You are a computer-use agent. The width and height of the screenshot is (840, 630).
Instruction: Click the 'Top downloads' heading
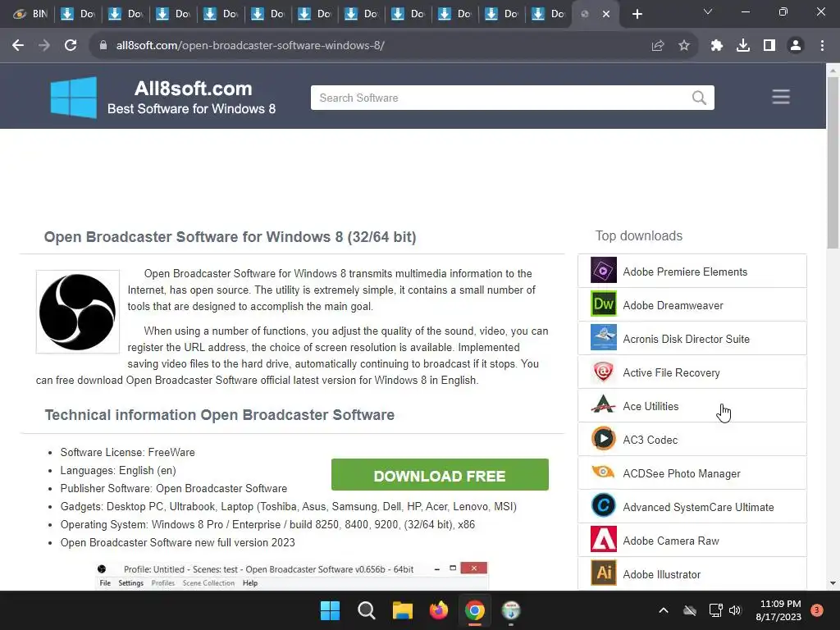638,235
